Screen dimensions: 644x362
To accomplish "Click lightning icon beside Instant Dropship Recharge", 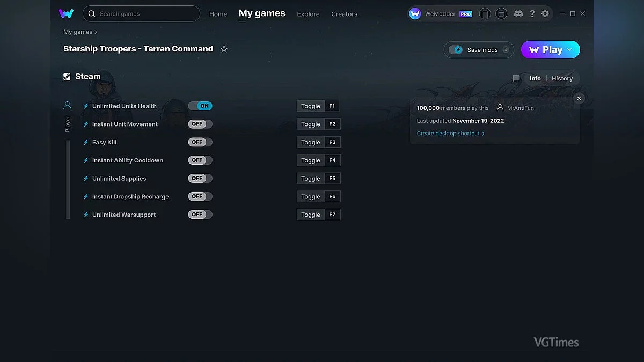I will click(86, 197).
